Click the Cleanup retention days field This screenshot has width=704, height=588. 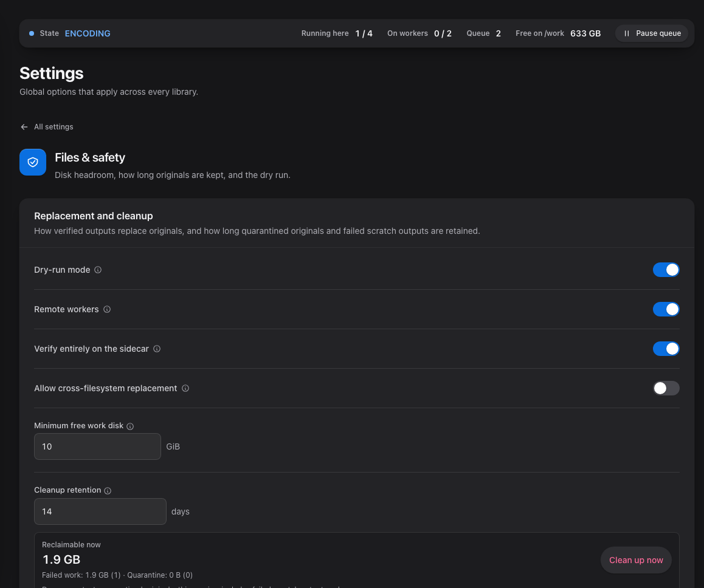[100, 511]
